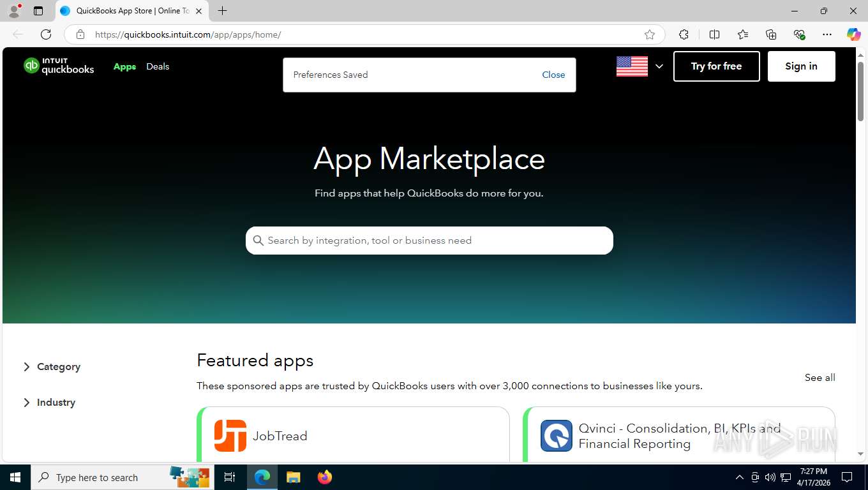Open the Collections icon
This screenshot has height=490, width=868.
(x=771, y=34)
